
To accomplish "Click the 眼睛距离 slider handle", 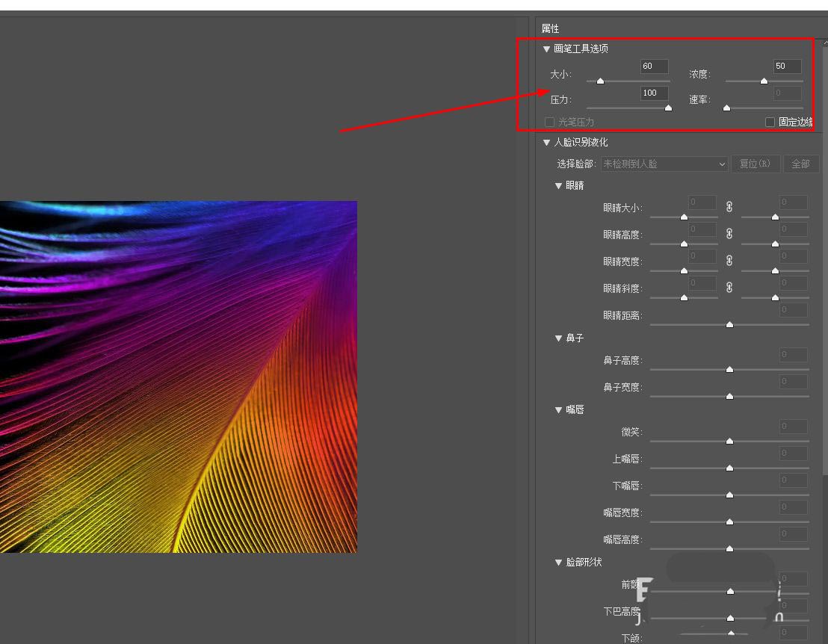I will pyautogui.click(x=730, y=324).
